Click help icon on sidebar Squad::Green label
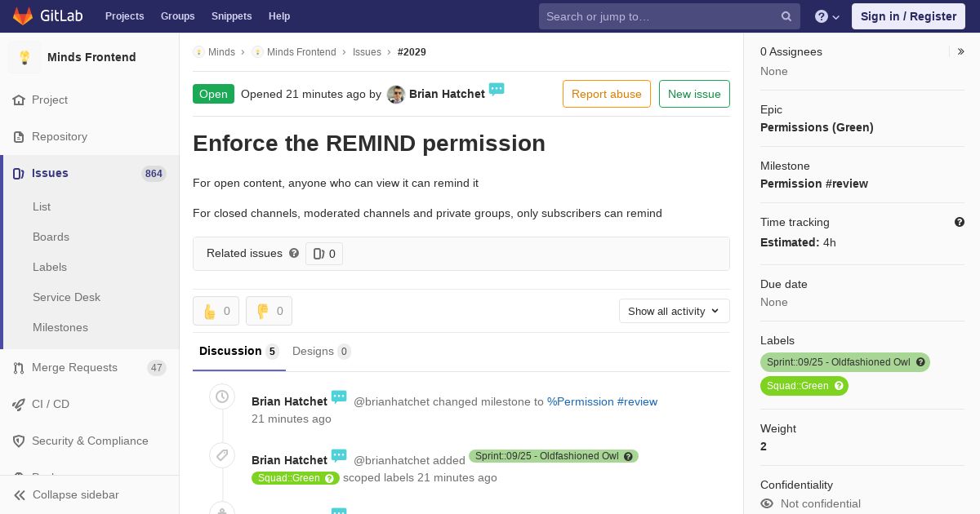Screen dimensions: 980x514 click(839, 386)
